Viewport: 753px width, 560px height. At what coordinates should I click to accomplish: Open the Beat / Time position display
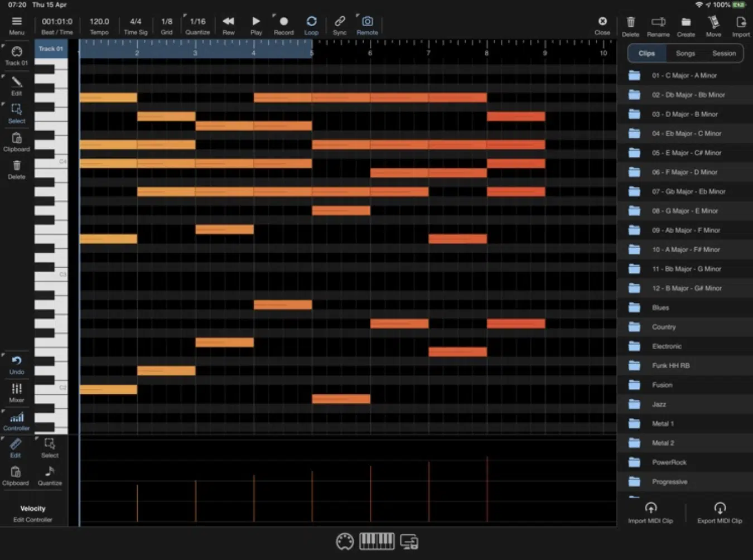(57, 26)
